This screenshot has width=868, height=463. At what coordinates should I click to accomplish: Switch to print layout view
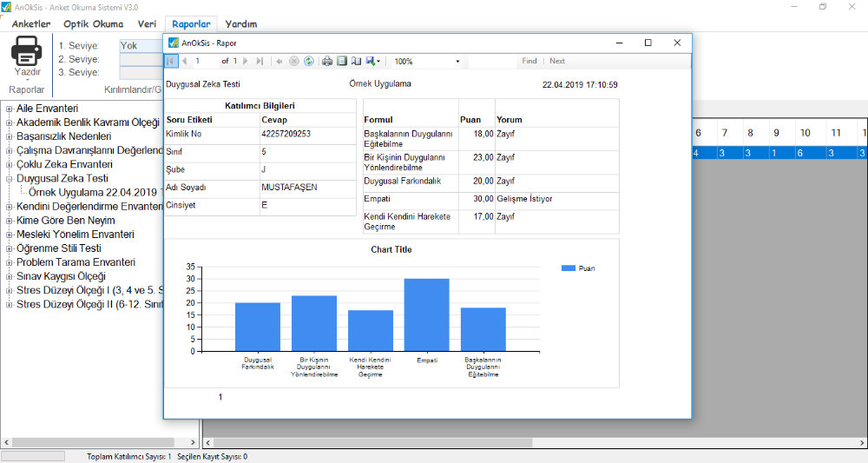coord(342,62)
